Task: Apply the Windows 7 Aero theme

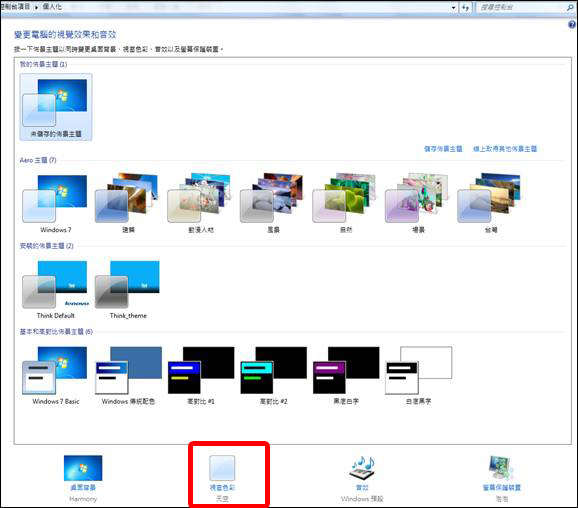Action: point(55,203)
